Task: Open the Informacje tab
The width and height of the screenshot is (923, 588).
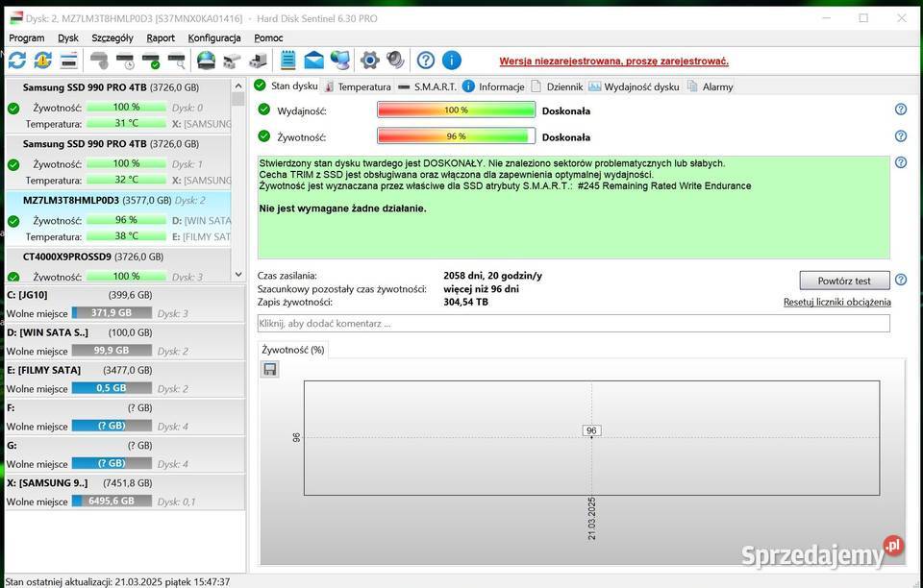Action: [x=493, y=86]
